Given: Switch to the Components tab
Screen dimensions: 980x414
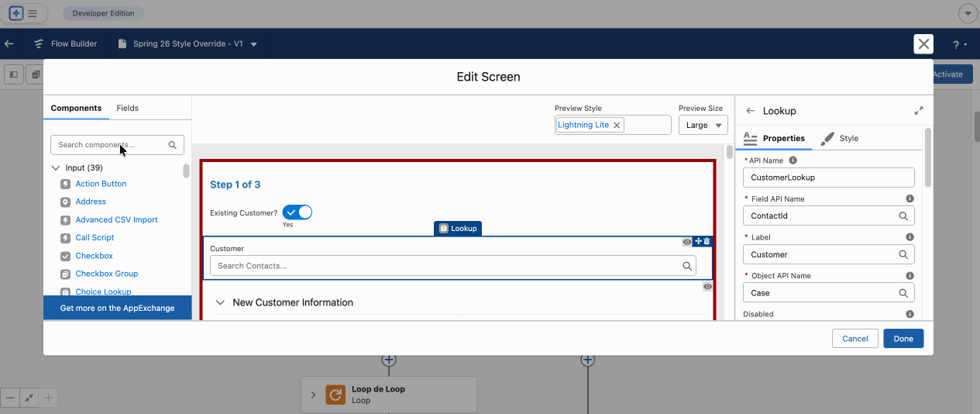Looking at the screenshot, I should (76, 108).
